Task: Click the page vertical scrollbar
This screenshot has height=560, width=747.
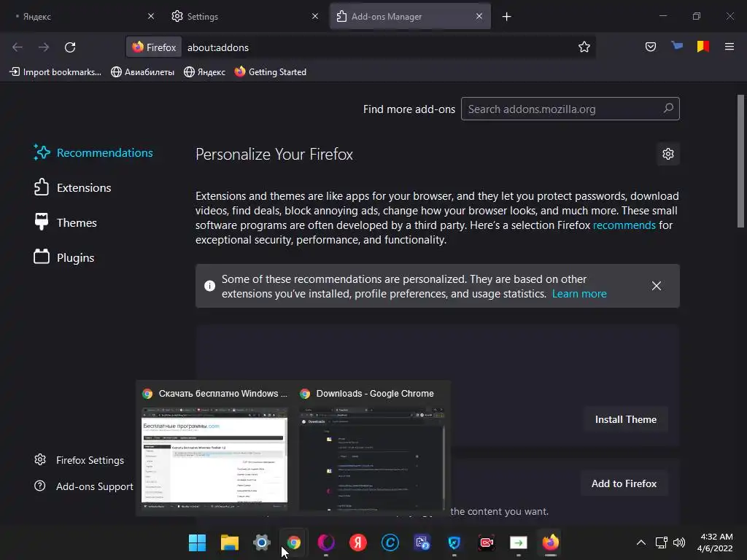Action: pos(740,161)
